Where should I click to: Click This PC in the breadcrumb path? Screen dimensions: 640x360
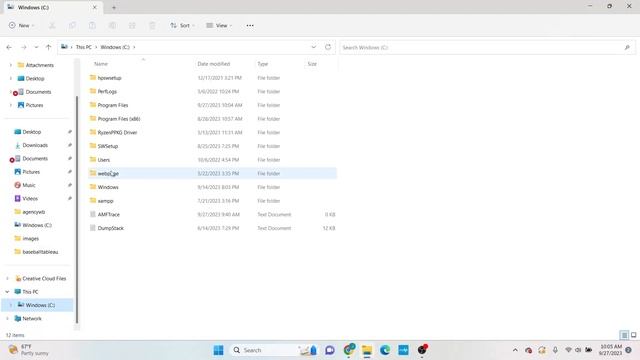(x=84, y=47)
